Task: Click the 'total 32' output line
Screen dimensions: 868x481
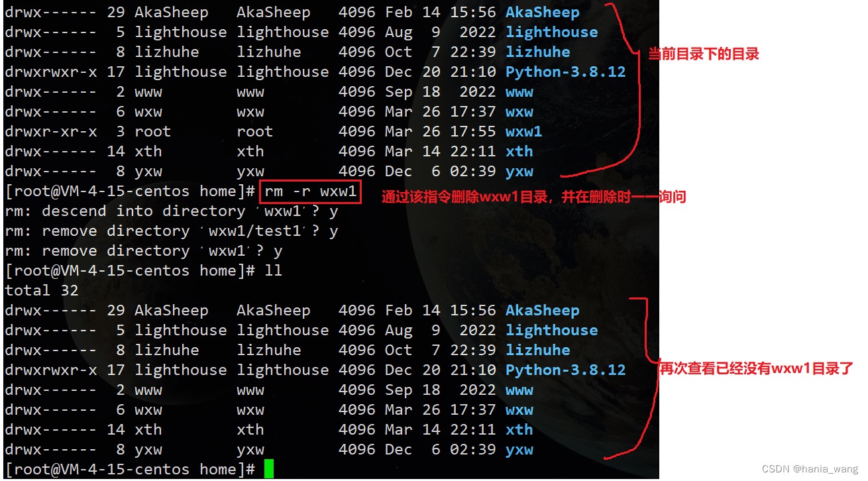Action: click(x=42, y=291)
